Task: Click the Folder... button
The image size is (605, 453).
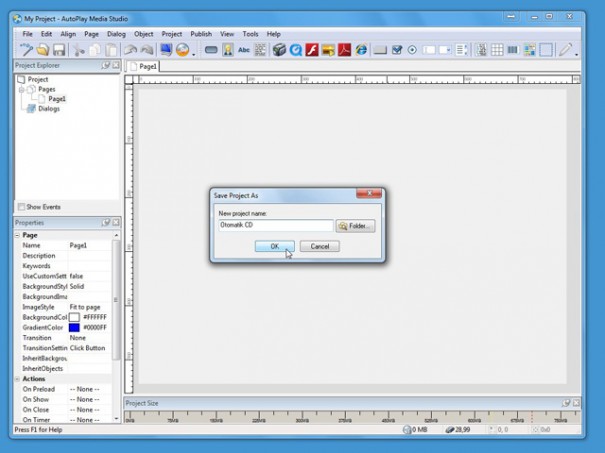Action: [x=355, y=226]
